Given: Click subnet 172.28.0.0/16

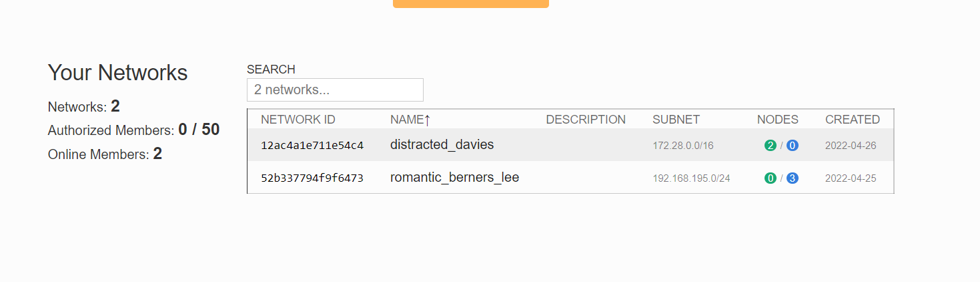Looking at the screenshot, I should pyautogui.click(x=682, y=146).
